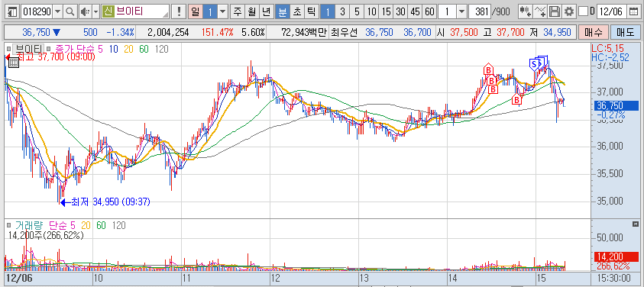Viewport: 644px width, 287px height.
Task: Click the gray 120 price moving average legend
Action: point(161,50)
